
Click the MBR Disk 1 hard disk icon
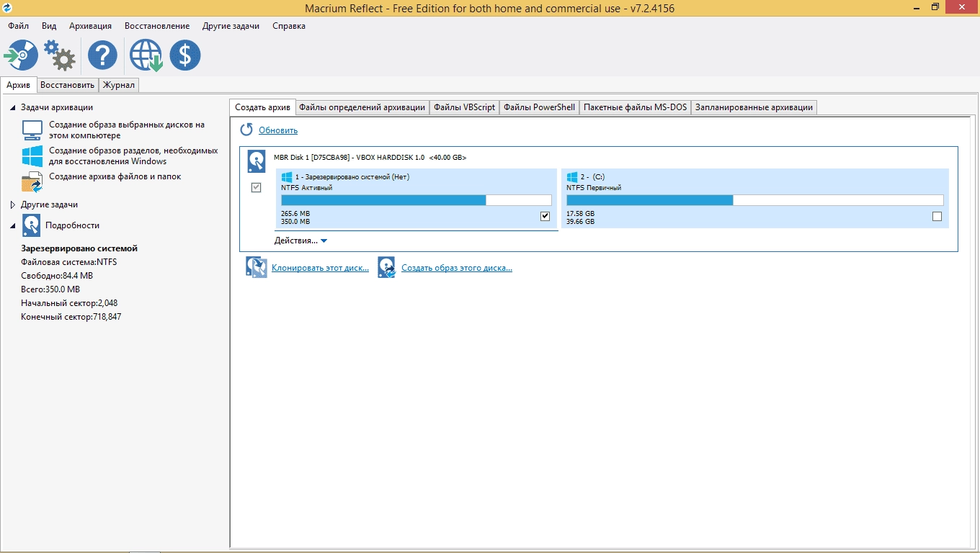coord(256,161)
